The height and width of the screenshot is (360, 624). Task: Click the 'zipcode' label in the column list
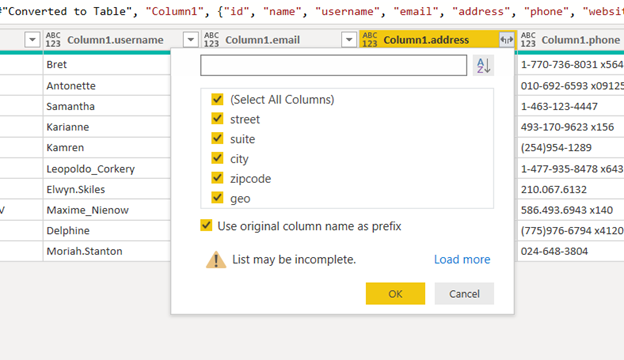[x=250, y=179]
